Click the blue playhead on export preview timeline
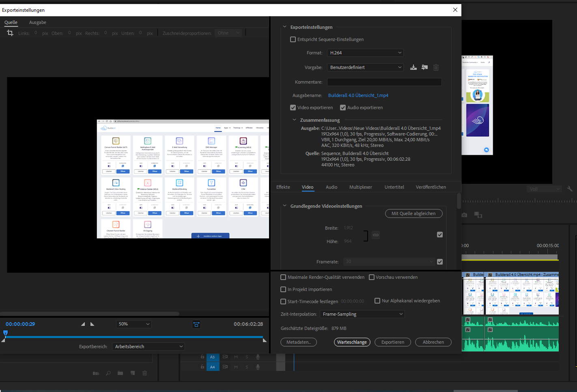Viewport: 577px width, 392px height. pyautogui.click(x=5, y=333)
